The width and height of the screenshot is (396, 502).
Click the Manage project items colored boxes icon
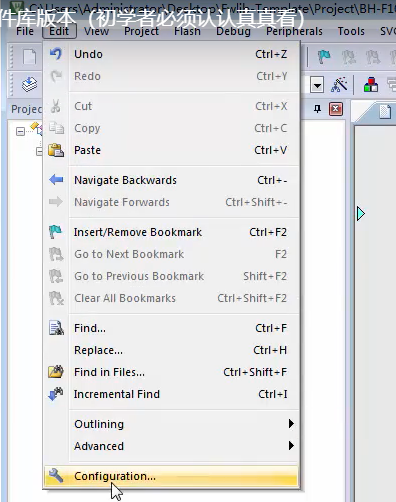[371, 85]
